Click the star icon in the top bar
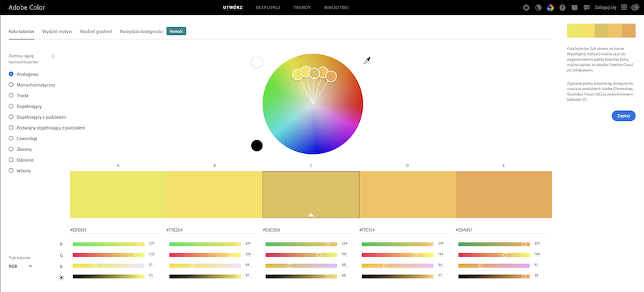This screenshot has height=292, width=644. (x=526, y=7)
